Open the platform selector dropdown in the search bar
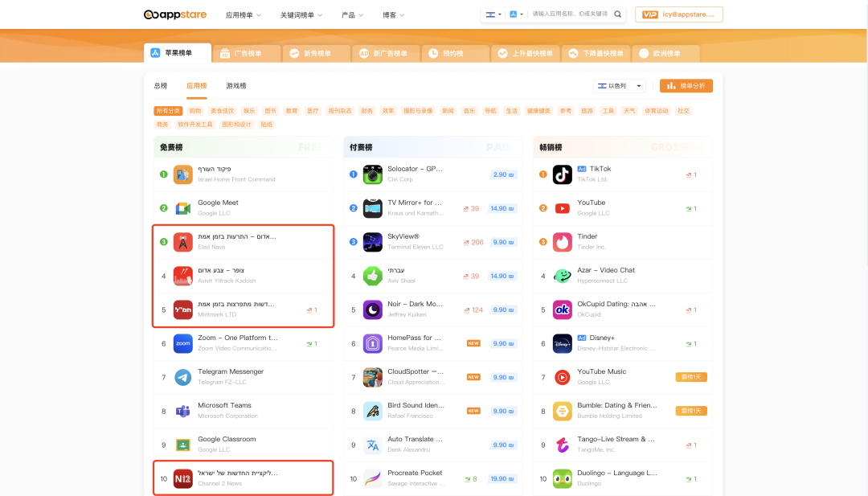 click(x=515, y=14)
